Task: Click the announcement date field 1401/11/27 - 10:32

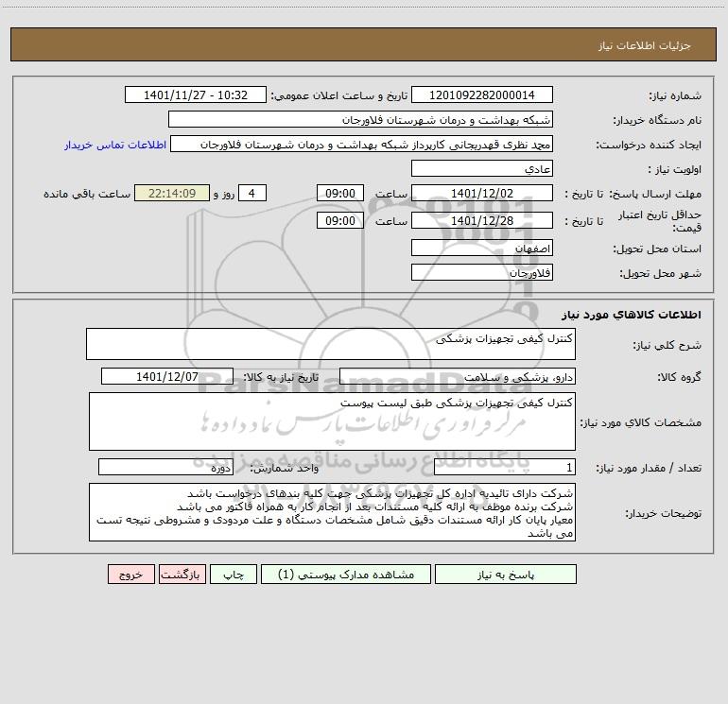Action: [x=196, y=94]
